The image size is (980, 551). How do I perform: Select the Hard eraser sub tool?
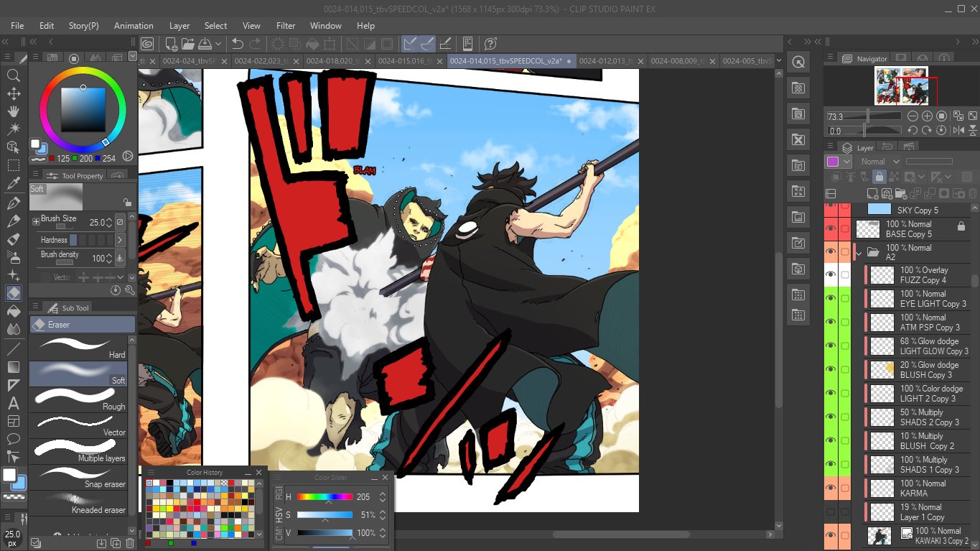point(78,348)
